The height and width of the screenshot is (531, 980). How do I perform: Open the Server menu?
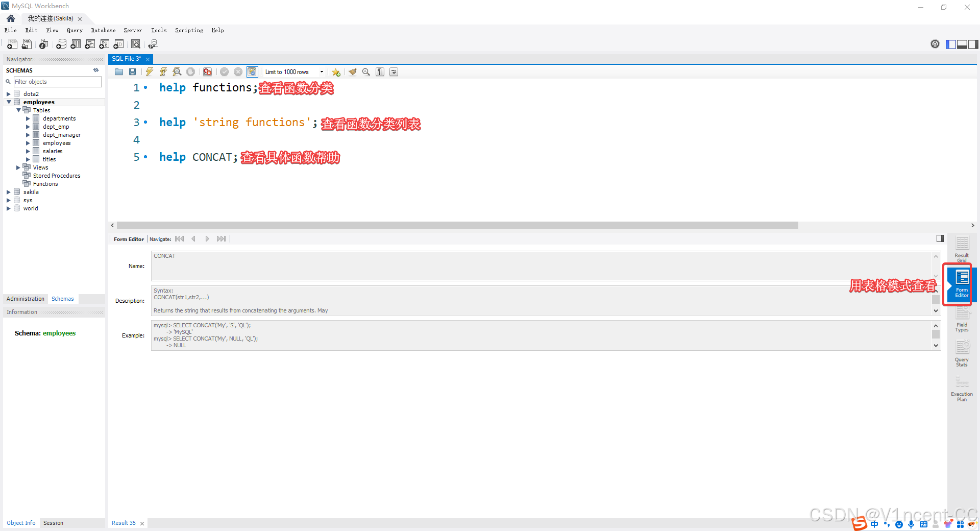pyautogui.click(x=133, y=31)
